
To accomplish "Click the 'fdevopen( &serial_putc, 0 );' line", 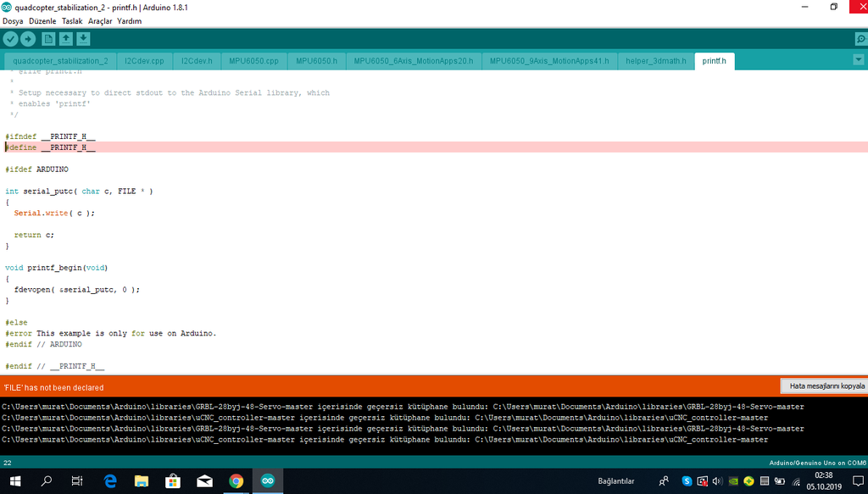I will pyautogui.click(x=77, y=290).
